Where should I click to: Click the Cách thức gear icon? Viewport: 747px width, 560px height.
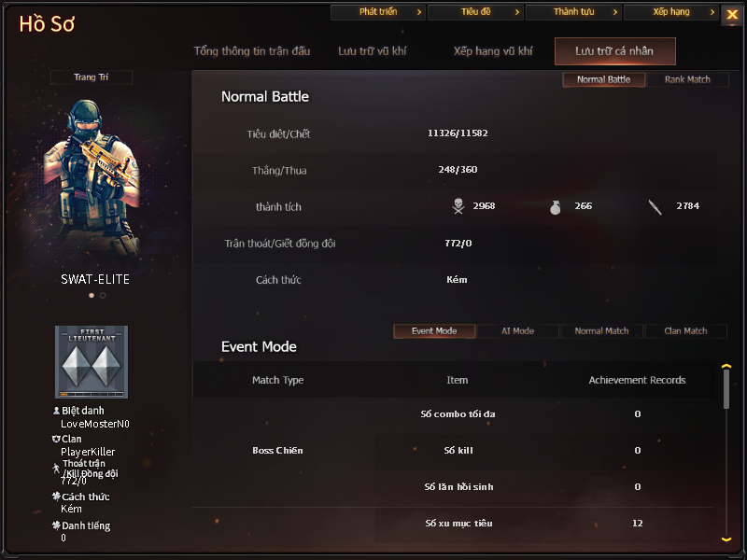click(x=56, y=497)
